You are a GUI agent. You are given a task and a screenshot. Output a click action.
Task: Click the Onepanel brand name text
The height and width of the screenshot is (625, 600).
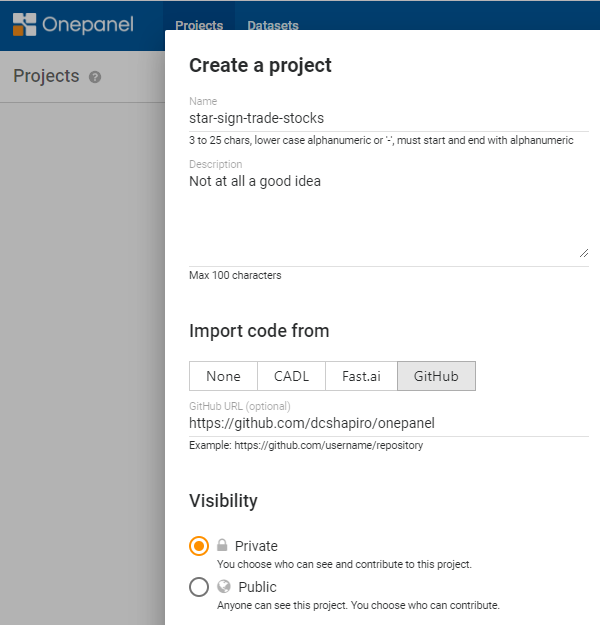[88, 25]
